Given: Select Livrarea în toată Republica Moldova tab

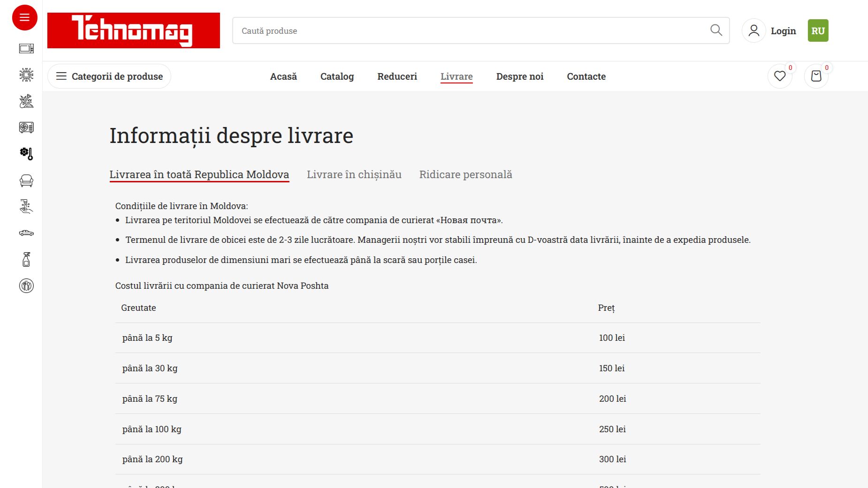Looking at the screenshot, I should click(199, 174).
